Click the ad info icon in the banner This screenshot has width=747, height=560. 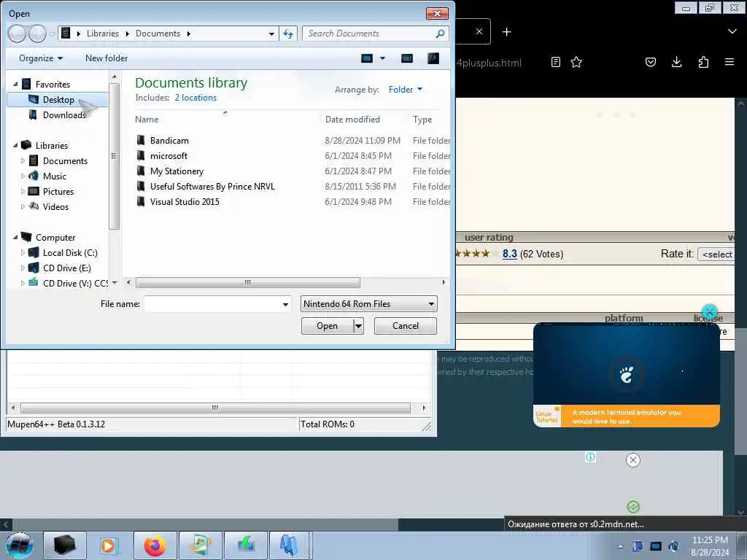590,456
